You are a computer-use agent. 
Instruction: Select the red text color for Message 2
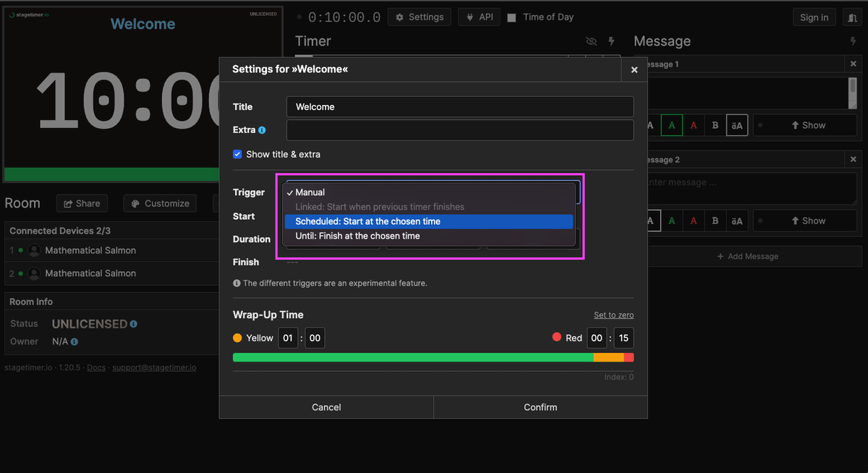tap(693, 220)
